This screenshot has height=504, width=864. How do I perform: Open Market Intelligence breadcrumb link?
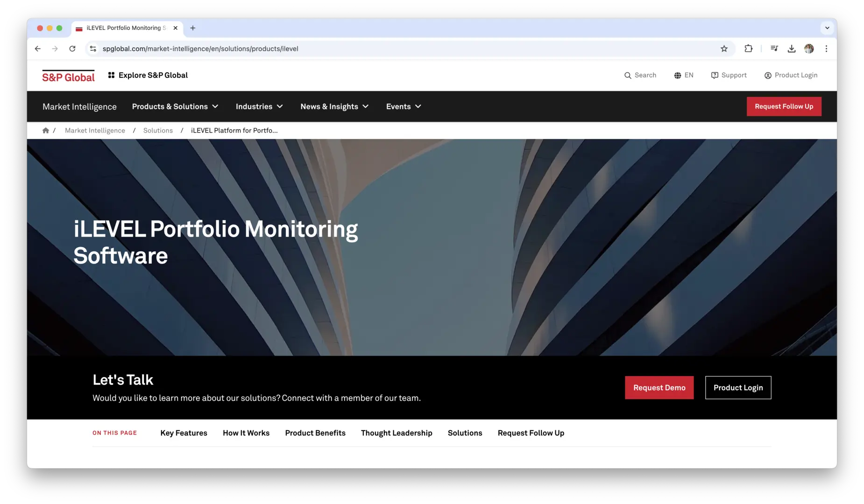[95, 131]
